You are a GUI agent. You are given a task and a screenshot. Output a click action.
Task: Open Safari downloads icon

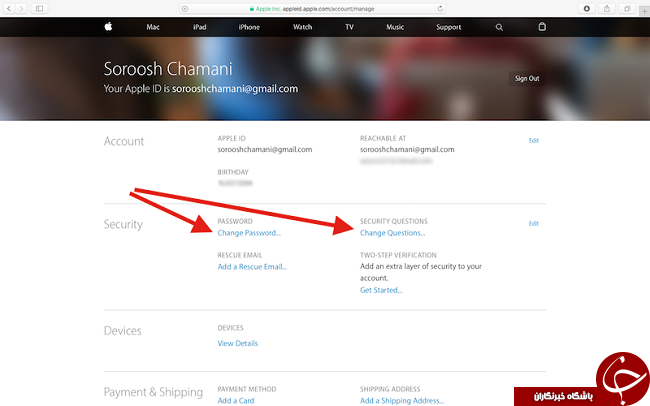(x=587, y=8)
